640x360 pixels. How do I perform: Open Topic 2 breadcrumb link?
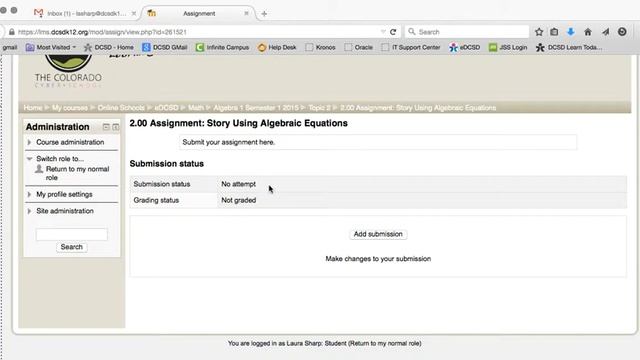319,108
